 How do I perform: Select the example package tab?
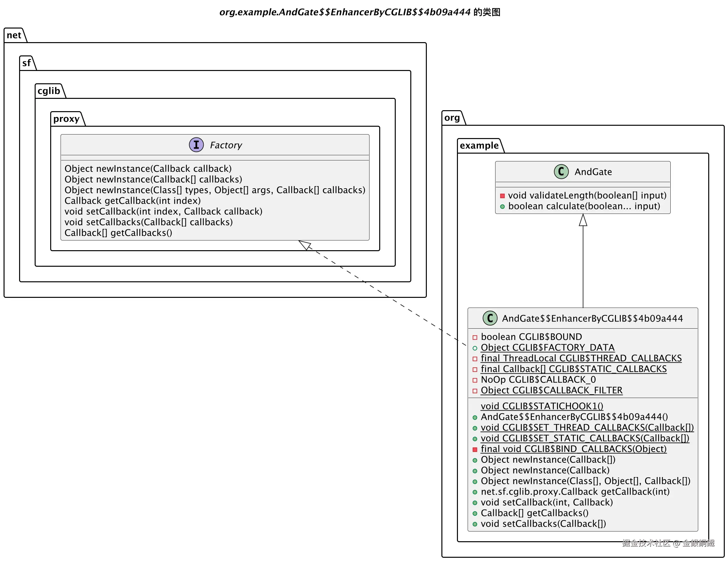click(479, 146)
